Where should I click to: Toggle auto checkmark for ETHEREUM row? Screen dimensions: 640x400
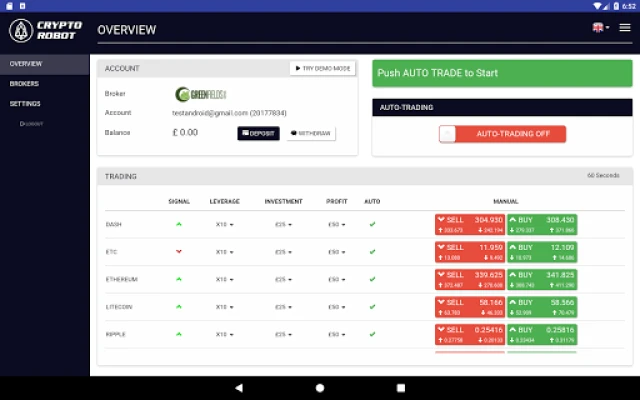pos(372,279)
